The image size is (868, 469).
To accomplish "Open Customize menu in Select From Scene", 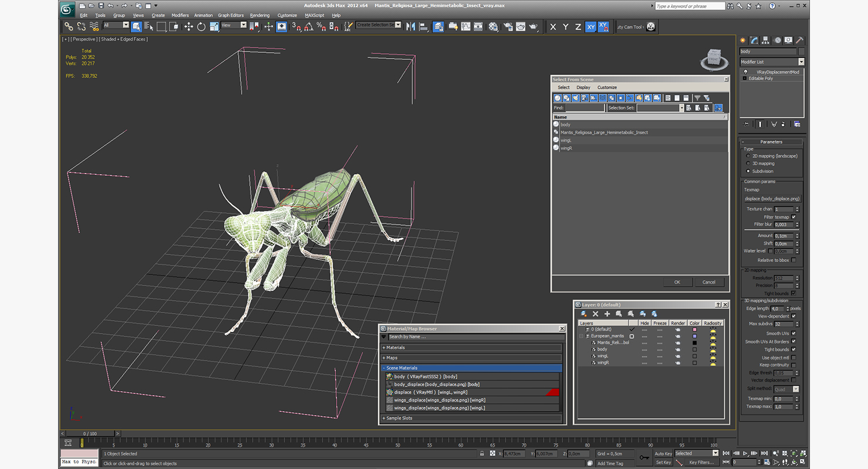I will (x=607, y=87).
